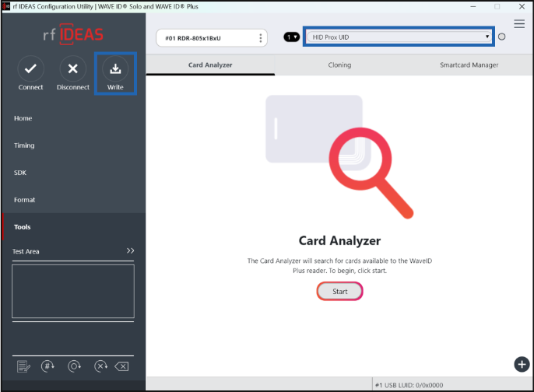Close the rf IDEAS Configuration Utility window
The image size is (534, 392).
(x=522, y=6)
